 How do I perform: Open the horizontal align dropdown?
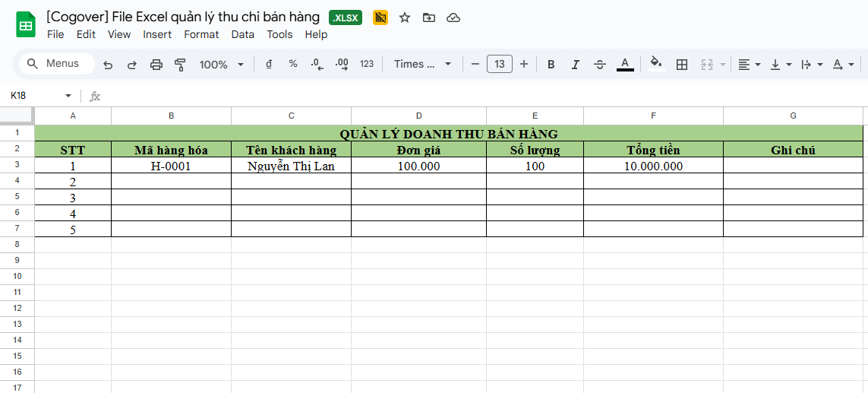[750, 65]
